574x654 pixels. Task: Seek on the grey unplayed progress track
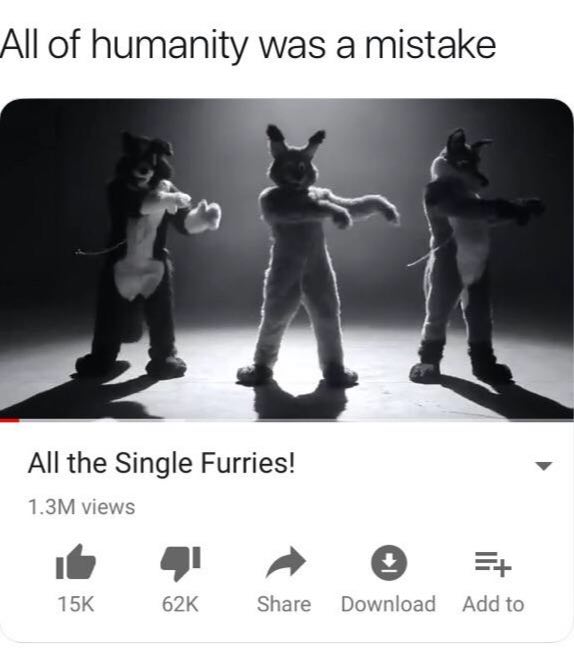click(x=296, y=420)
